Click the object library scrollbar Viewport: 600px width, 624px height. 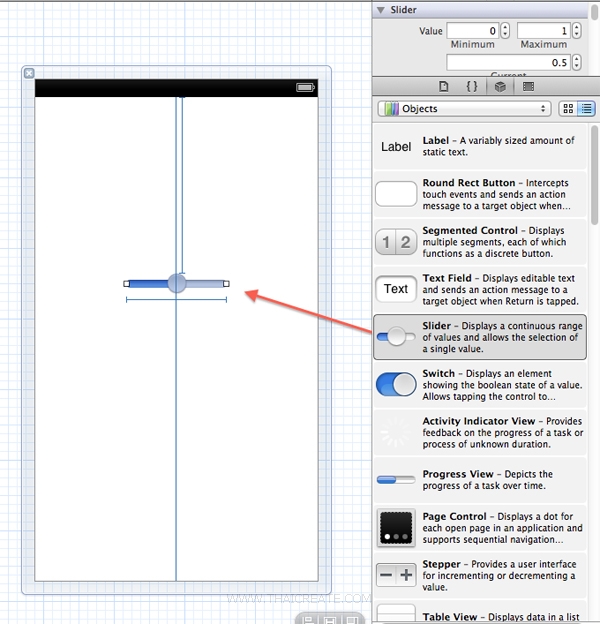pos(594,175)
